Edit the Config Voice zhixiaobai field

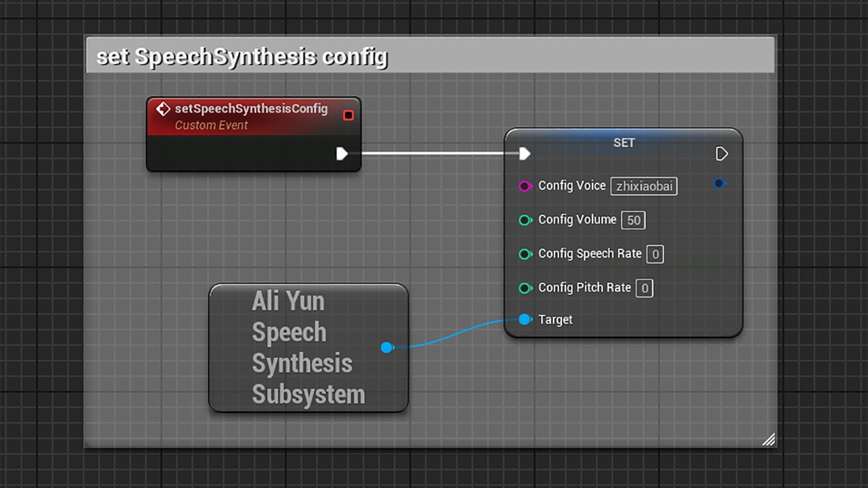[644, 186]
